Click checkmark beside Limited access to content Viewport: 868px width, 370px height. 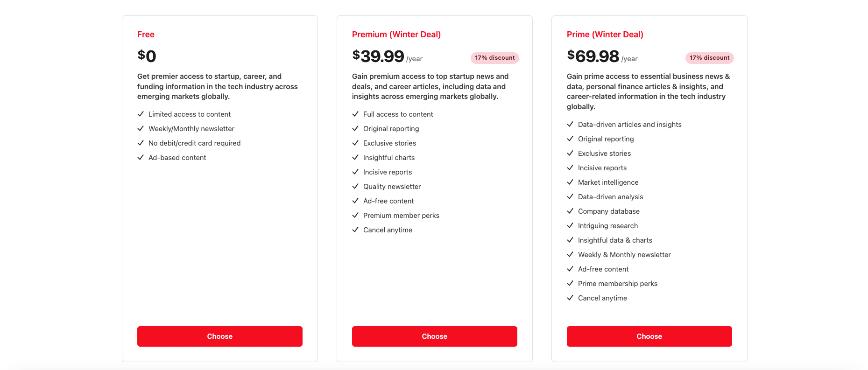click(x=141, y=114)
